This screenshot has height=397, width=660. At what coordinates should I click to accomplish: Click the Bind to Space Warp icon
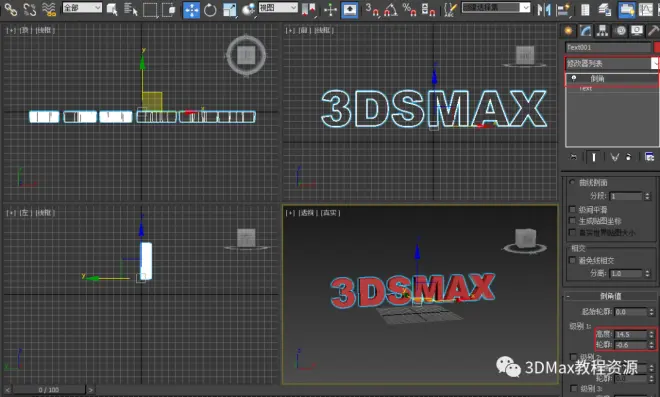tap(49, 9)
